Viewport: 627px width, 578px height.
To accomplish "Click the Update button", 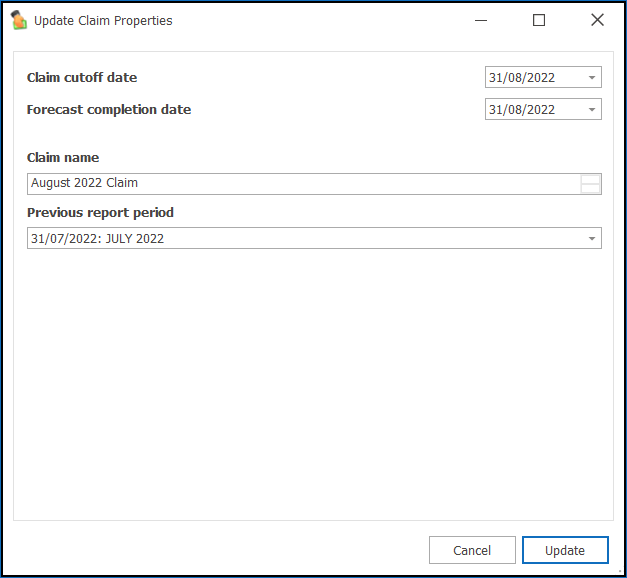I will [565, 550].
